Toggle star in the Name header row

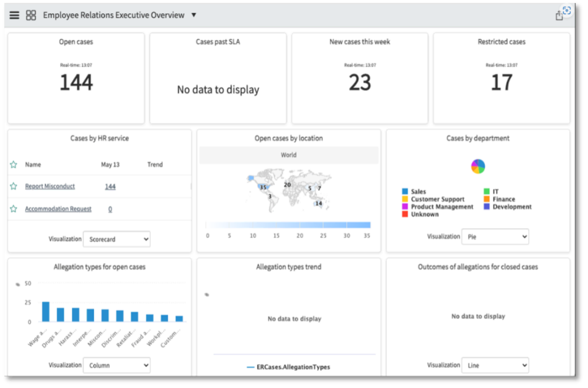(x=13, y=165)
